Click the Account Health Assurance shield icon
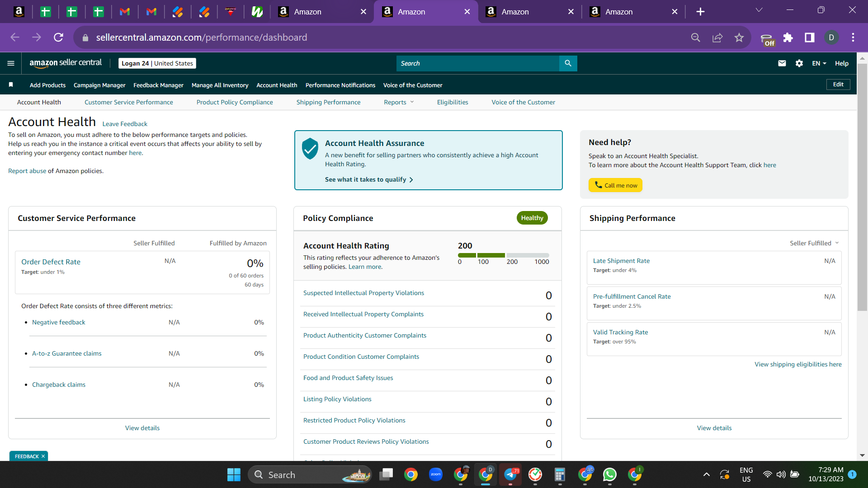 coord(310,149)
